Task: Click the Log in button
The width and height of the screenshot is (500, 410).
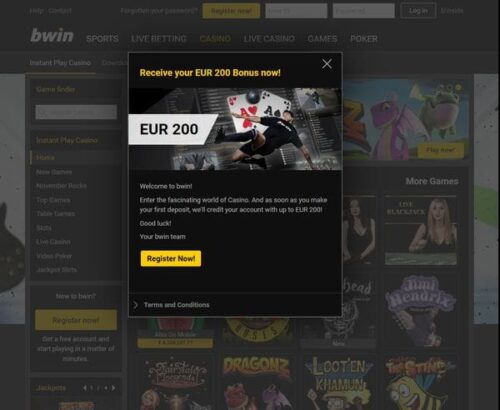Action: [x=418, y=11]
